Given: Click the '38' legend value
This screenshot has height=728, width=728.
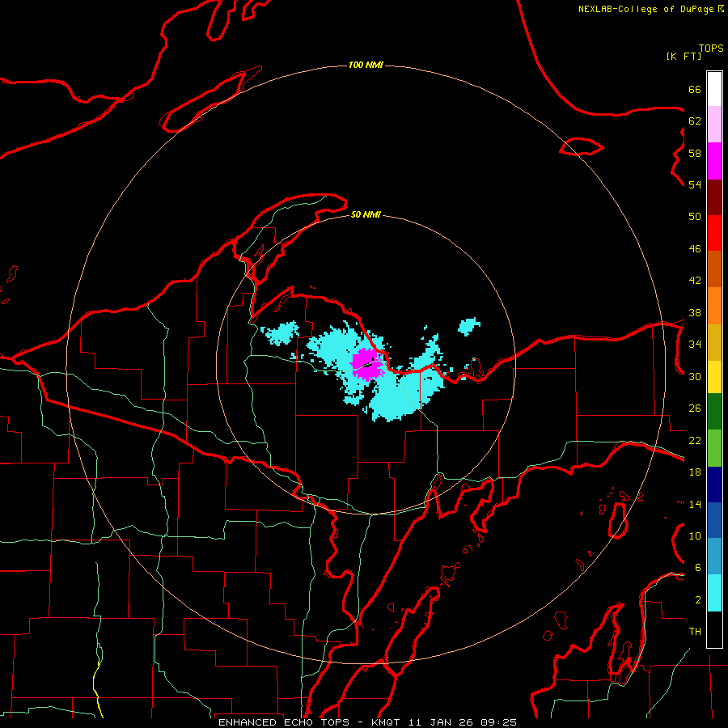Looking at the screenshot, I should click(695, 312).
